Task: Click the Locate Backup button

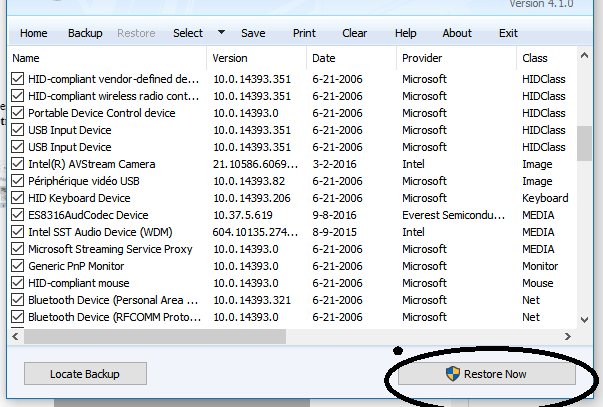Action: coord(85,374)
